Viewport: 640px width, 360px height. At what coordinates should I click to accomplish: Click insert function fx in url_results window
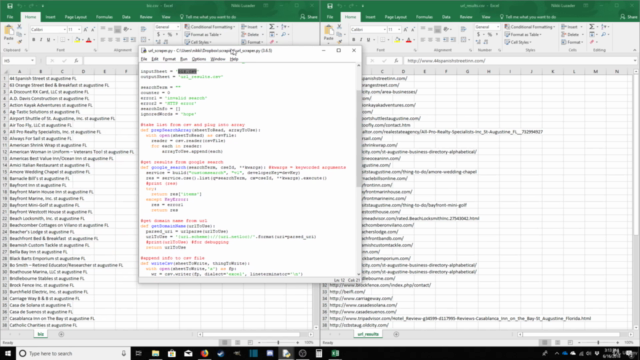396,60
